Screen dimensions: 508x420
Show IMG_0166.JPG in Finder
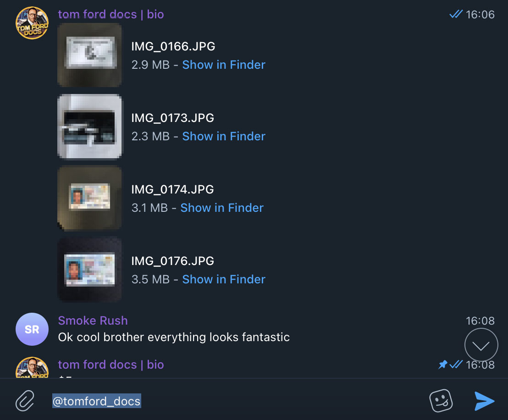pyautogui.click(x=224, y=65)
